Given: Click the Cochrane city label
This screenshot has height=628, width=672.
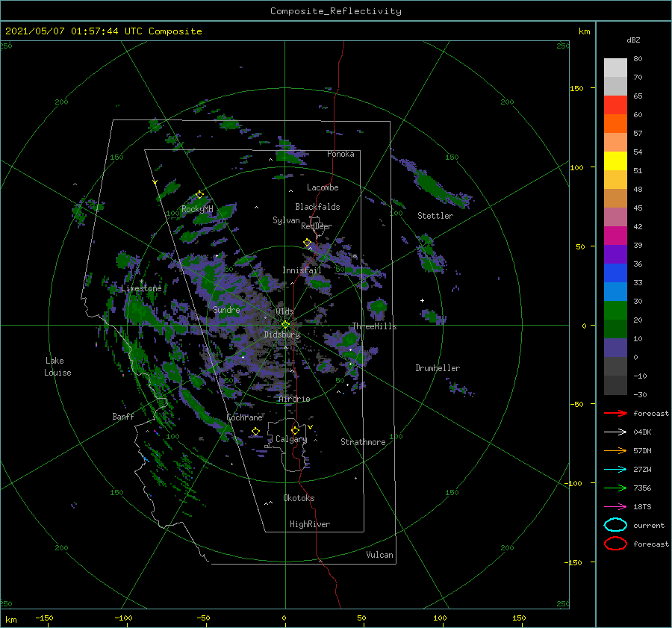Looking at the screenshot, I should pyautogui.click(x=244, y=417).
